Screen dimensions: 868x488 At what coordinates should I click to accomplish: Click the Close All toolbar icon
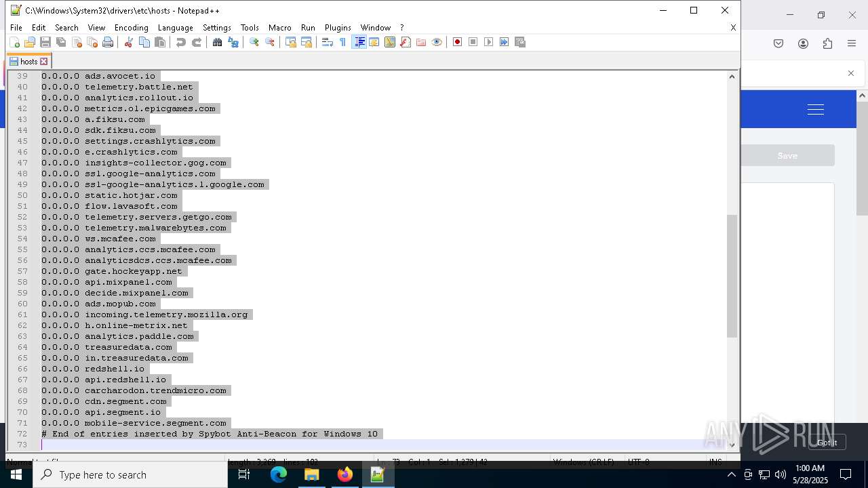click(x=92, y=42)
